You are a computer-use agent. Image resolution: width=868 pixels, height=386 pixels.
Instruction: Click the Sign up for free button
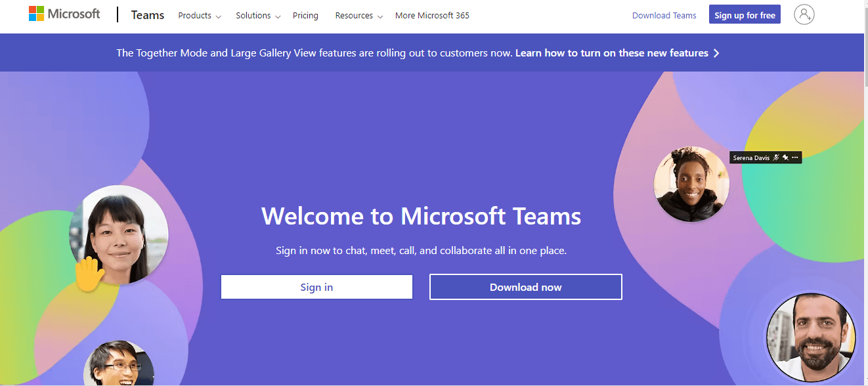pyautogui.click(x=745, y=15)
